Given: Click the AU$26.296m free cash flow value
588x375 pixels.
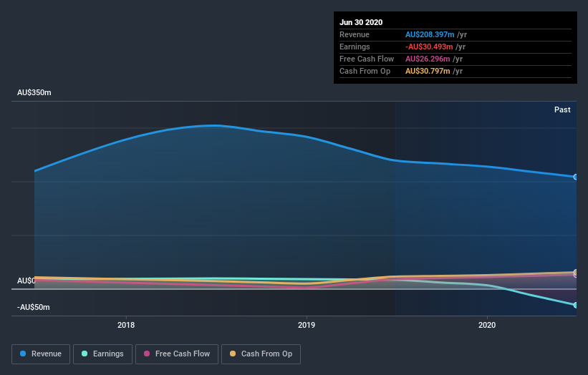Looking at the screenshot, I should (428, 59).
